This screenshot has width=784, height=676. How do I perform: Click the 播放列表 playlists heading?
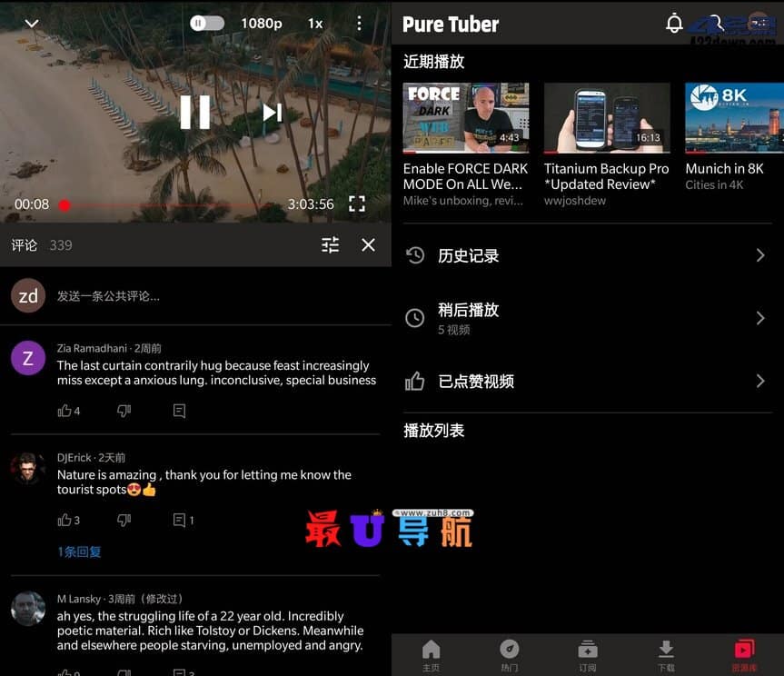click(434, 431)
